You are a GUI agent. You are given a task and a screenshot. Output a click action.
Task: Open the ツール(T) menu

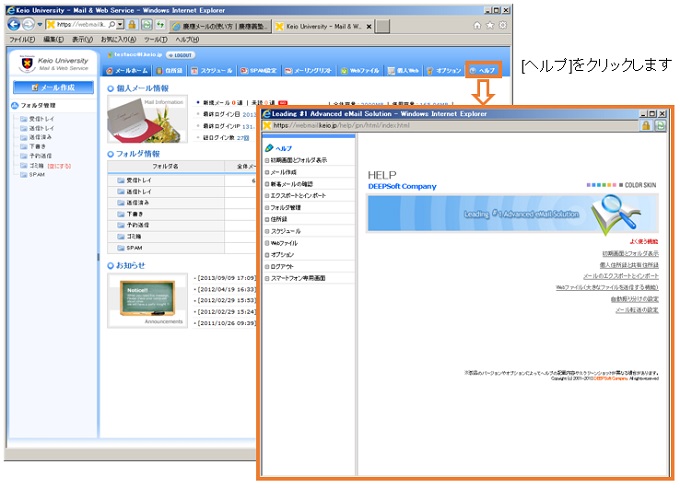[x=155, y=39]
